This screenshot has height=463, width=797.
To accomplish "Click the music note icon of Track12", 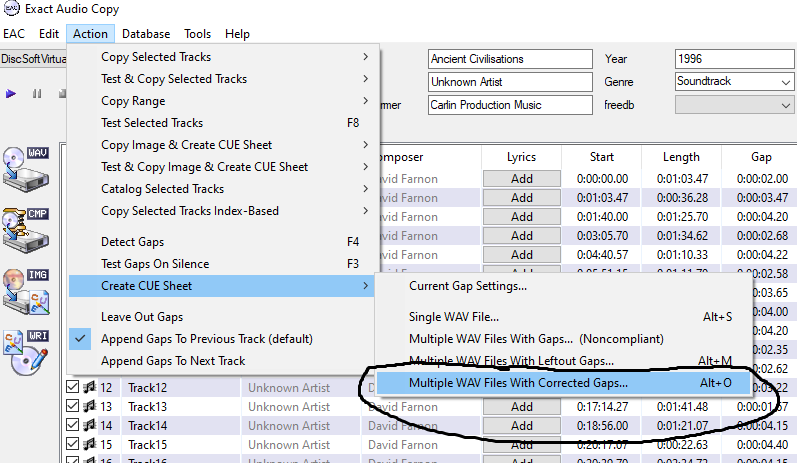I will tap(90, 387).
